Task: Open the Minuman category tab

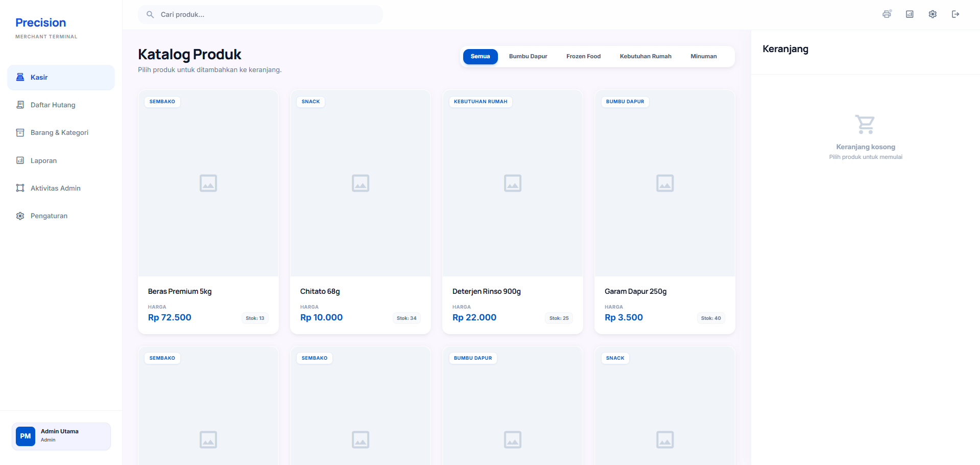Action: (704, 57)
